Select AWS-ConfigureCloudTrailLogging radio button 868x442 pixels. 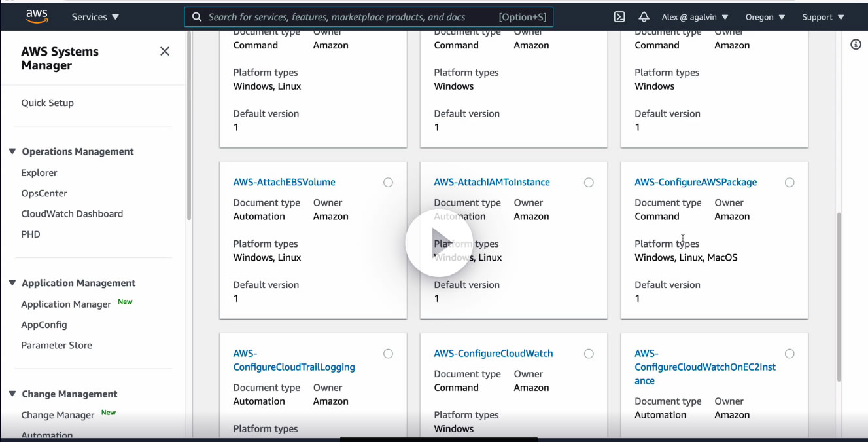388,354
